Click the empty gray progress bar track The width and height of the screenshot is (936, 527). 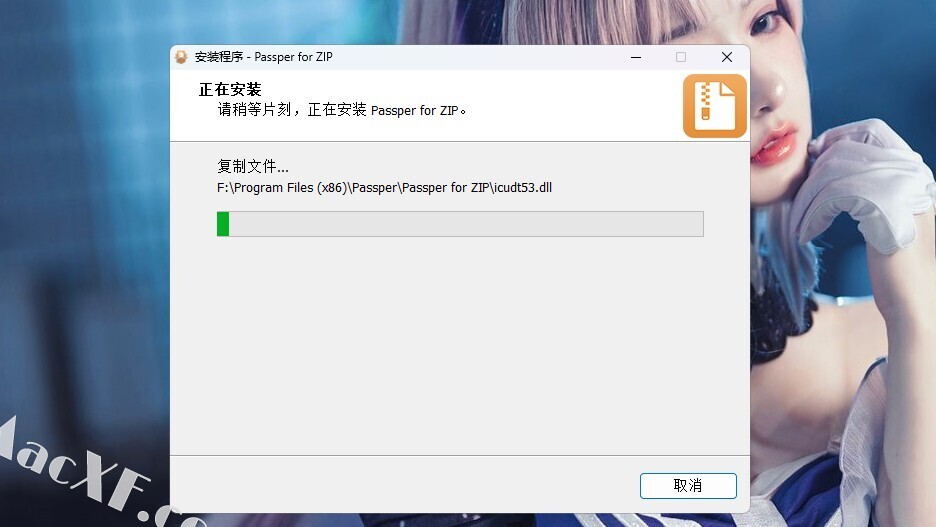(466, 224)
